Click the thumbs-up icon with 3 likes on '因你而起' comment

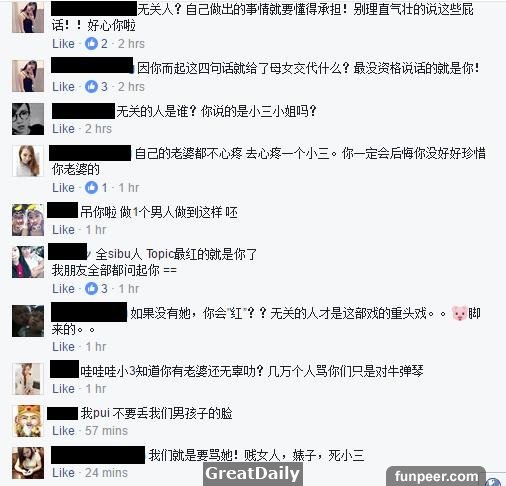pyautogui.click(x=91, y=87)
